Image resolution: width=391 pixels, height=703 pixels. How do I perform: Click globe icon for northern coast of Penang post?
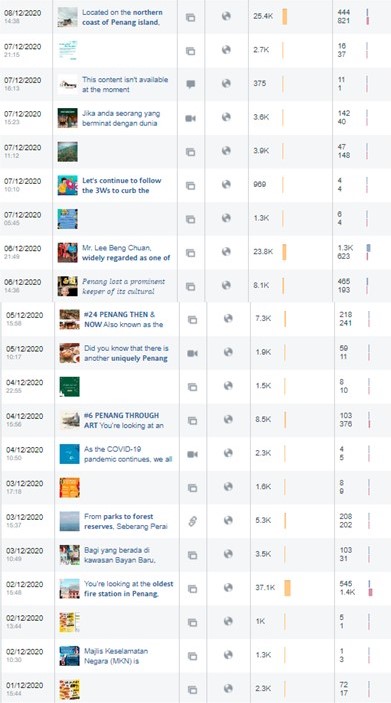[226, 16]
